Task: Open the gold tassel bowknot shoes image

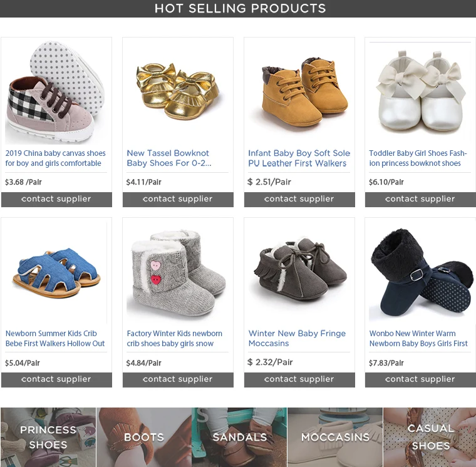Action: pos(178,91)
